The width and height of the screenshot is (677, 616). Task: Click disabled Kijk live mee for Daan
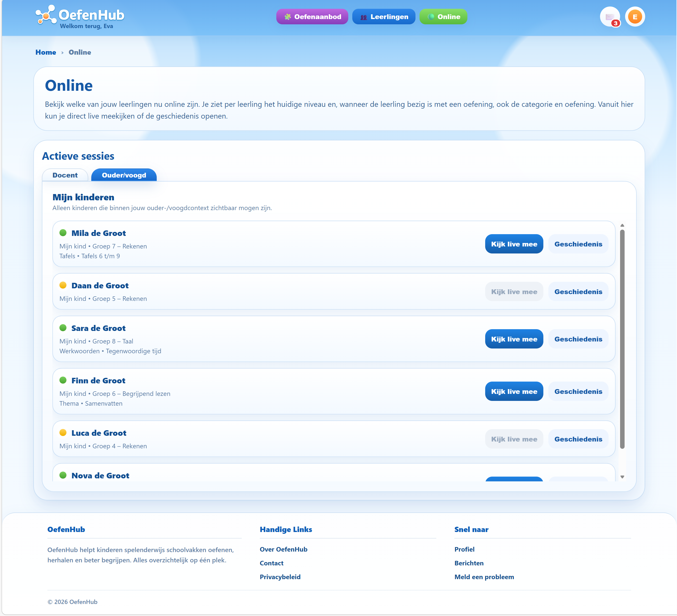[x=514, y=292]
